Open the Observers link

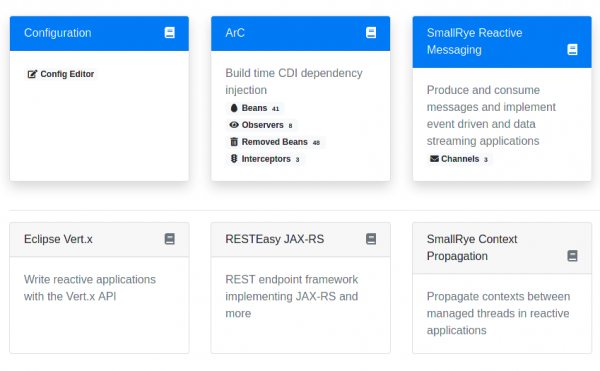261,125
